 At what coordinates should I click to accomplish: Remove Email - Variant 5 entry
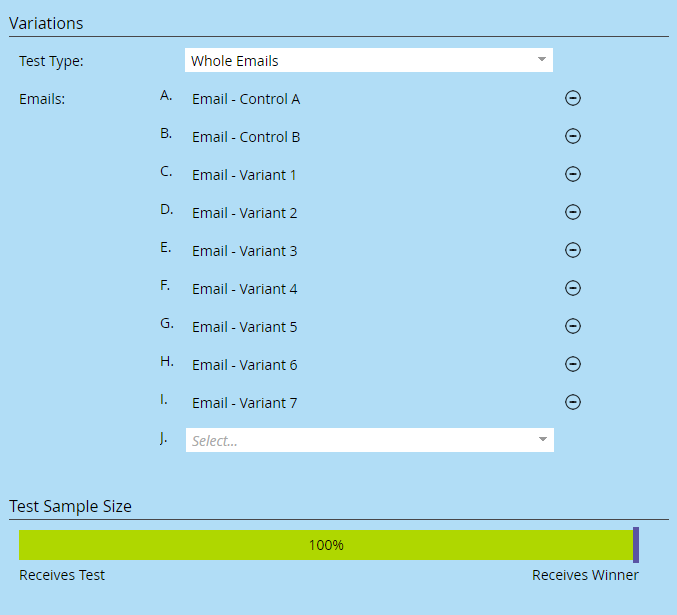[x=573, y=327]
